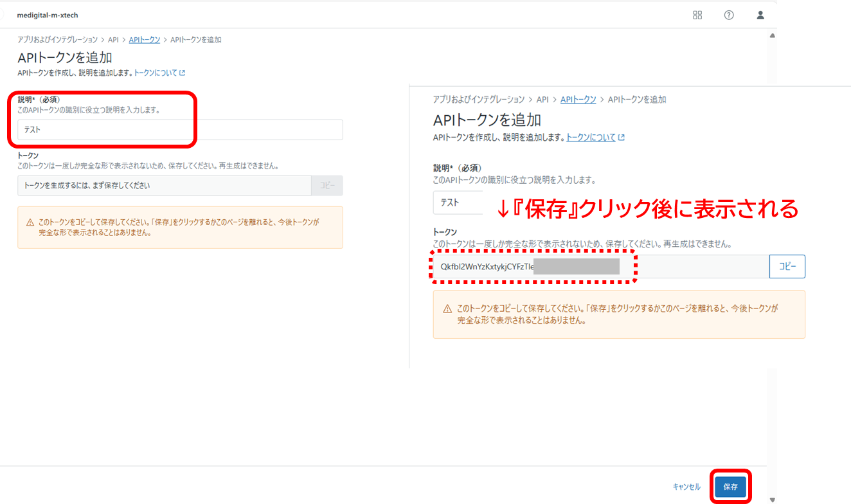Click the help question mark icon
The width and height of the screenshot is (851, 504).
(x=729, y=15)
